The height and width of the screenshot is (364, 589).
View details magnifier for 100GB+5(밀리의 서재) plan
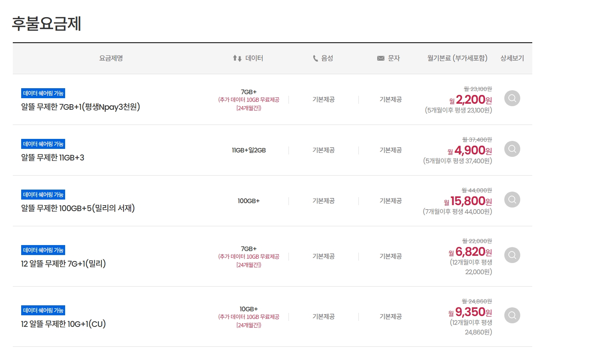pos(512,200)
